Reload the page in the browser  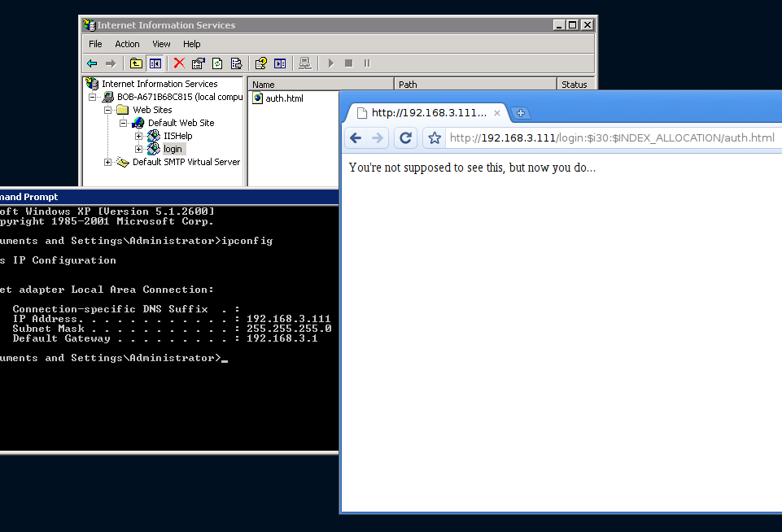pyautogui.click(x=405, y=137)
